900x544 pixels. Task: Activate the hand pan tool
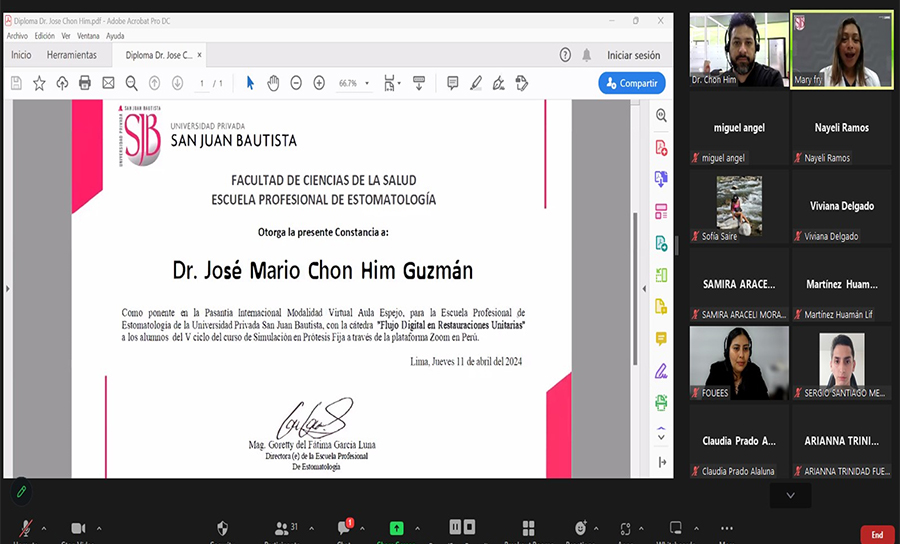point(273,83)
